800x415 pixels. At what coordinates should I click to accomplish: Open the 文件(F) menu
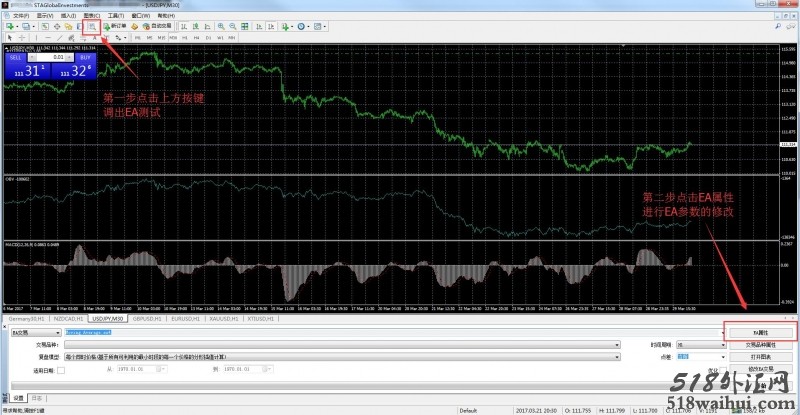pos(20,16)
